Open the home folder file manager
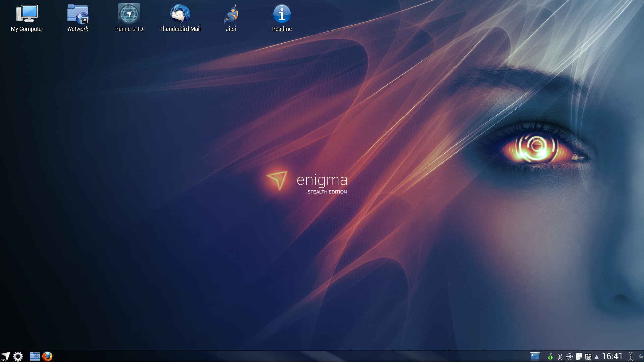This screenshot has height=362, width=644. [x=35, y=356]
